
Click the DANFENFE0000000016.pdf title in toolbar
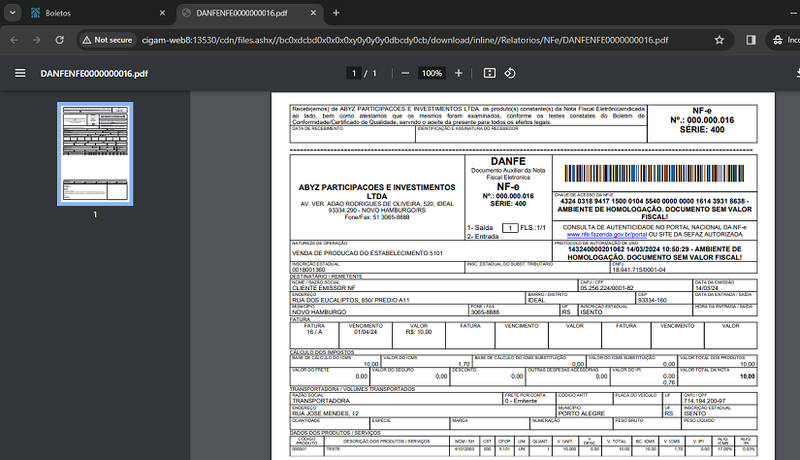tap(94, 73)
